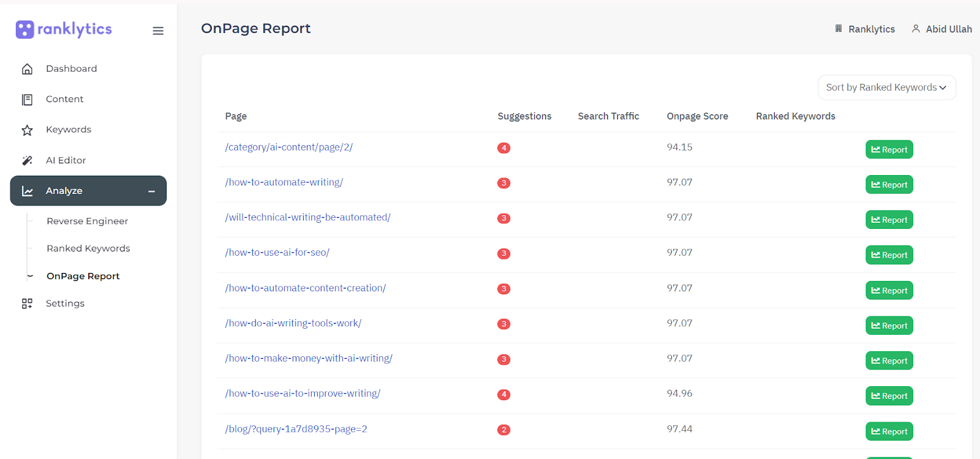Open /blog/?query-1a7d8935-page=2 page link

[296, 429]
